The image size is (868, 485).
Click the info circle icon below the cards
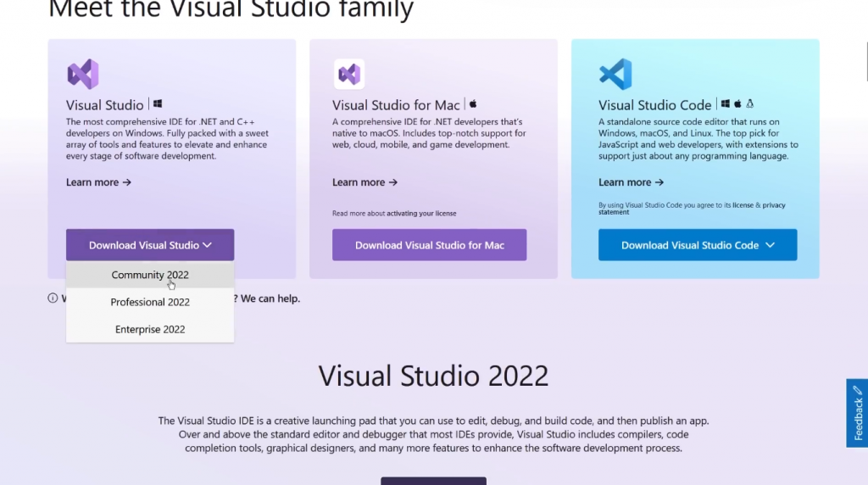[x=53, y=298]
